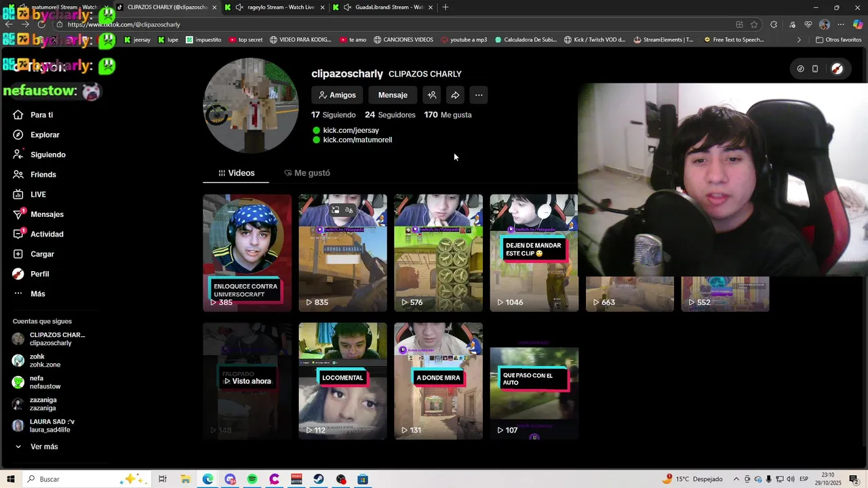868x488 pixels.
Task: Open the Otros favoritos folder
Action: tap(838, 40)
